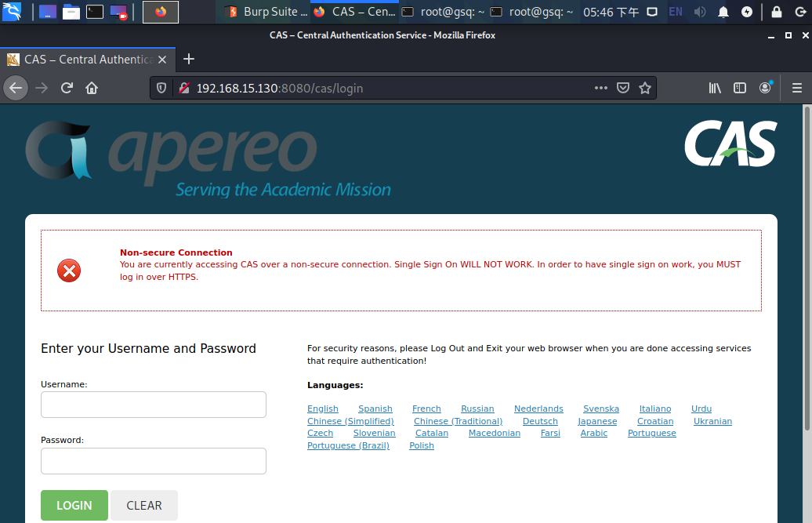Screen dimensions: 812x523
Task: Open the page actions menu
Action: (600, 88)
